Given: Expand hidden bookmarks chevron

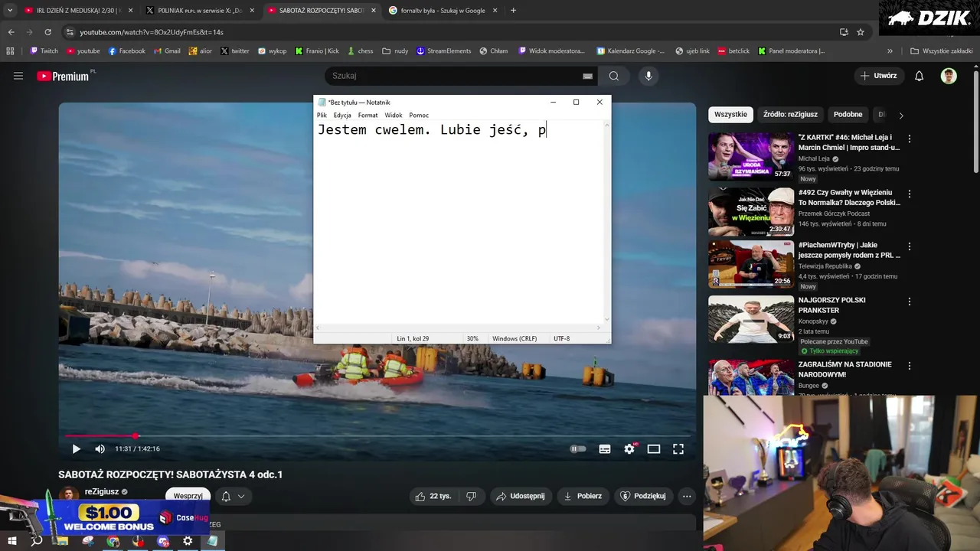Looking at the screenshot, I should point(890,51).
